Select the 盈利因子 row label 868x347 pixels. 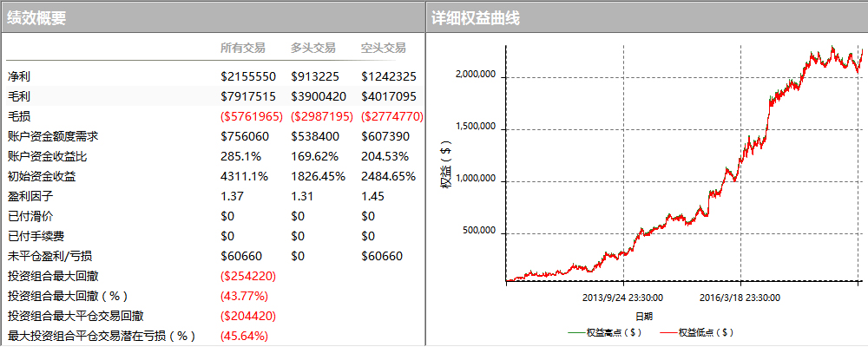[30, 196]
